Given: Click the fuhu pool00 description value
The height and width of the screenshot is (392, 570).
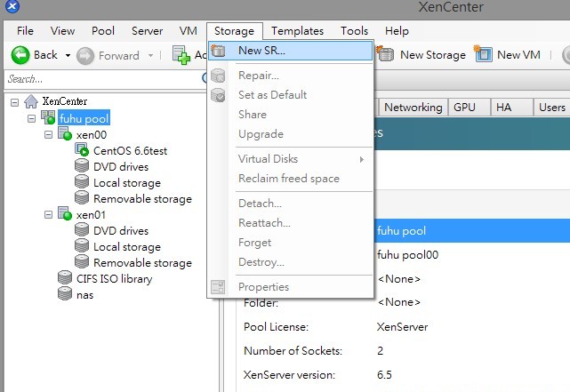Looking at the screenshot, I should tap(407, 255).
